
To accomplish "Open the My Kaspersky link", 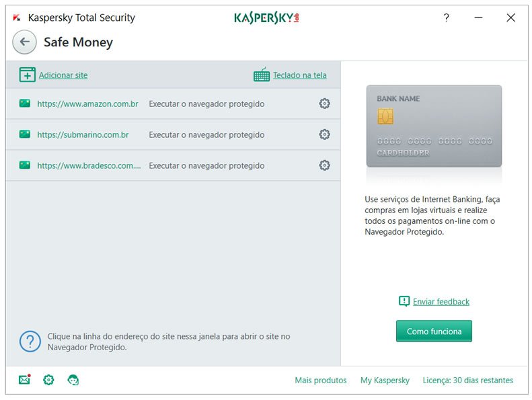I will point(385,380).
